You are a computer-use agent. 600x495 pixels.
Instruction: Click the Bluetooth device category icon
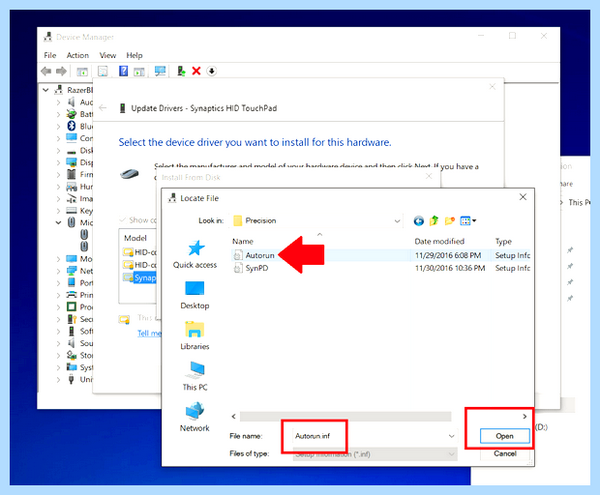(x=71, y=126)
